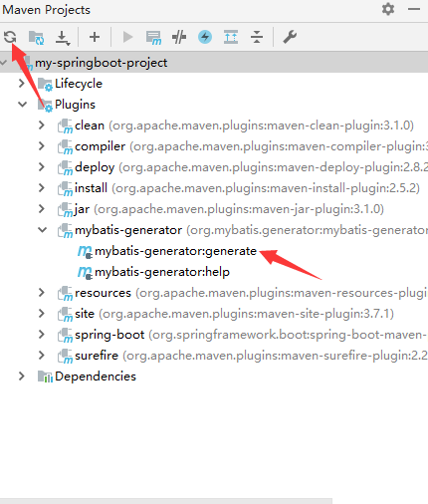Click the deploy plugin icon
This screenshot has height=504, width=428.
tap(65, 168)
